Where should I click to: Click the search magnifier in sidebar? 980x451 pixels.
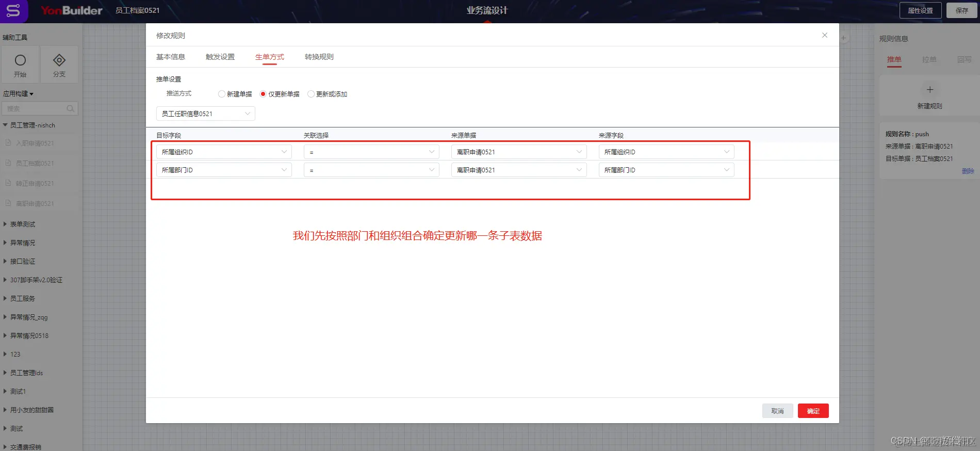pos(71,108)
